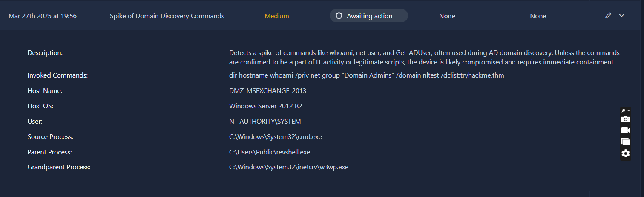Click the shield icon in the status badge
Viewport: 644px width, 197px height.
click(339, 16)
